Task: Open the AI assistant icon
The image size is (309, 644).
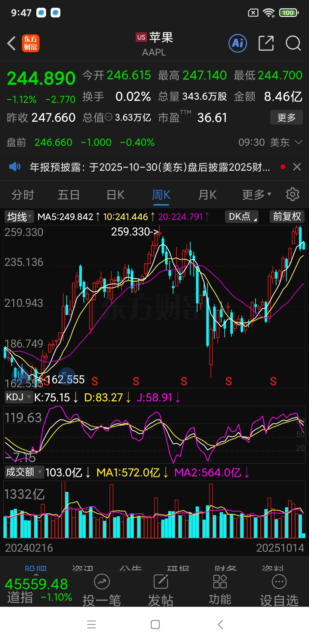Action: pos(238,44)
